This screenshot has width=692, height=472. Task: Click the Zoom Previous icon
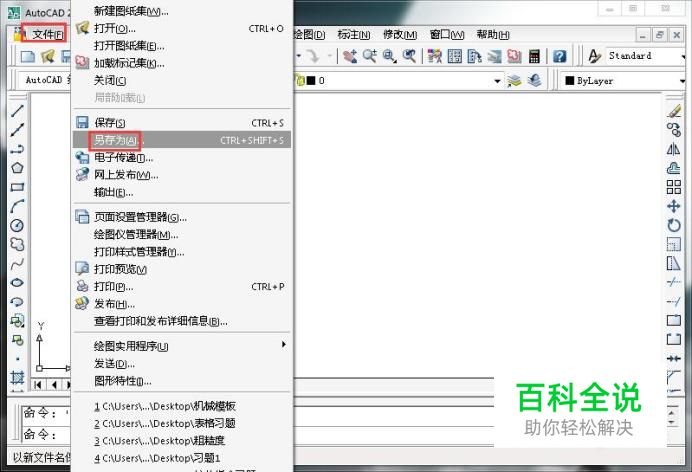pos(410,56)
